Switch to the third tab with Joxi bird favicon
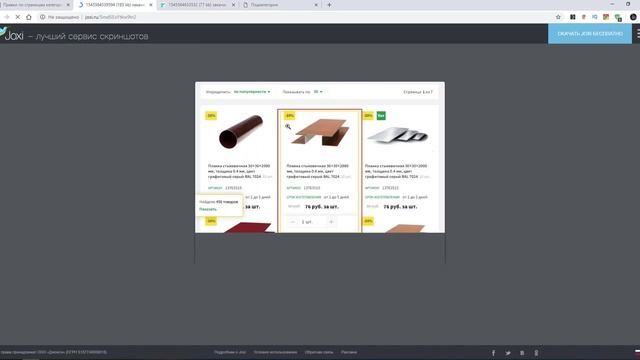 click(197, 5)
